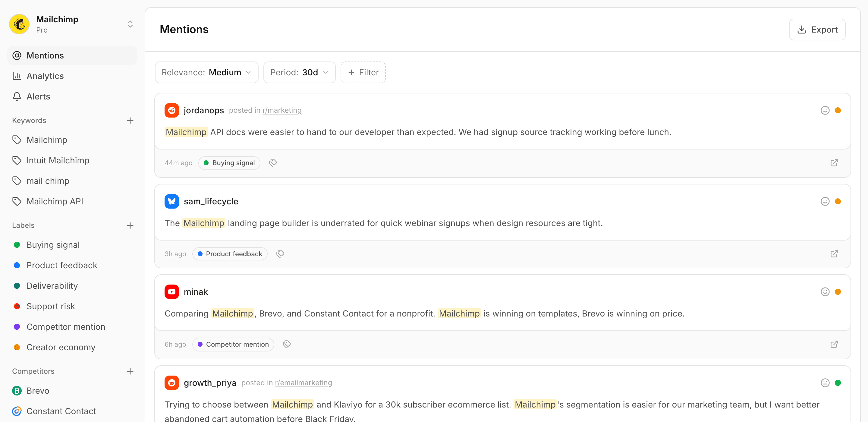Click the 6h ago timestamp

[x=175, y=345]
